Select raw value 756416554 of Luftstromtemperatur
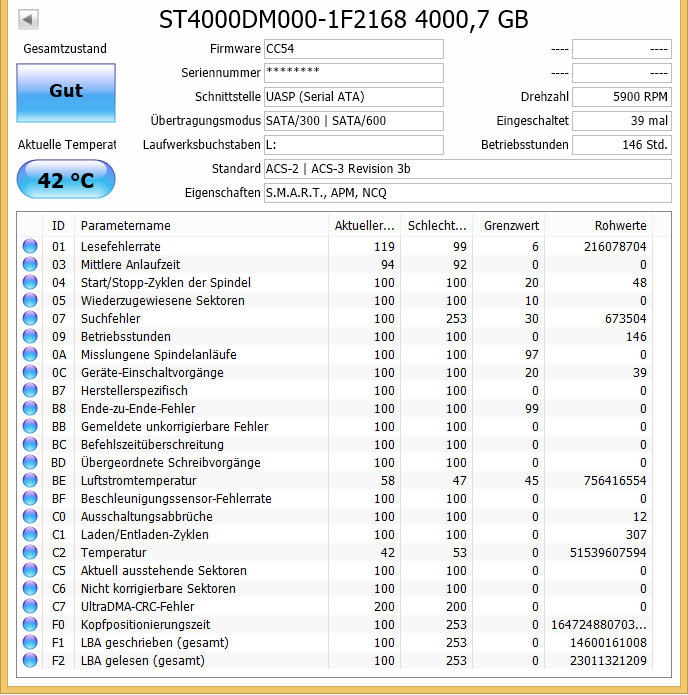688x695 pixels. click(x=615, y=480)
